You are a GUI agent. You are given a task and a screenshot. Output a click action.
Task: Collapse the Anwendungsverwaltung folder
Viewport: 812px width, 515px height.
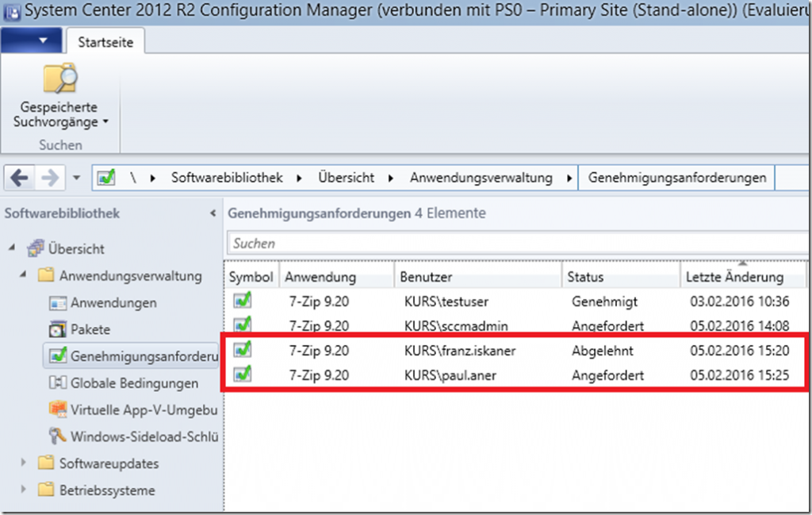coord(24,276)
